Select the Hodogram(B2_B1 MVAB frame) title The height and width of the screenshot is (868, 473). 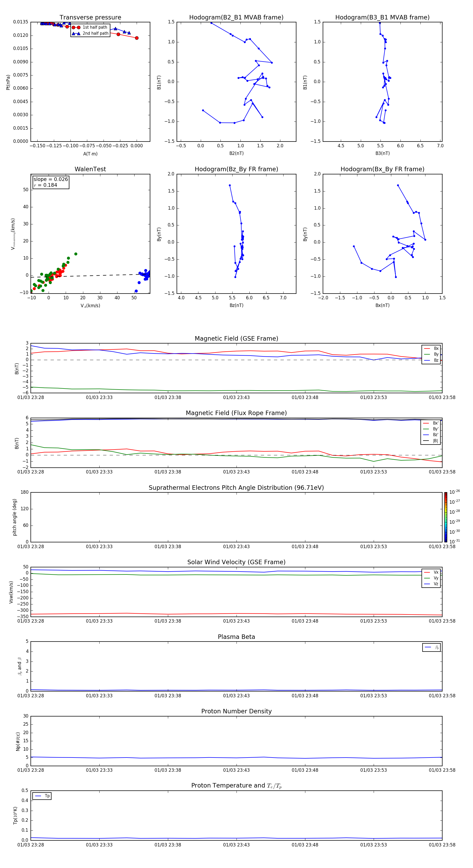[236, 18]
